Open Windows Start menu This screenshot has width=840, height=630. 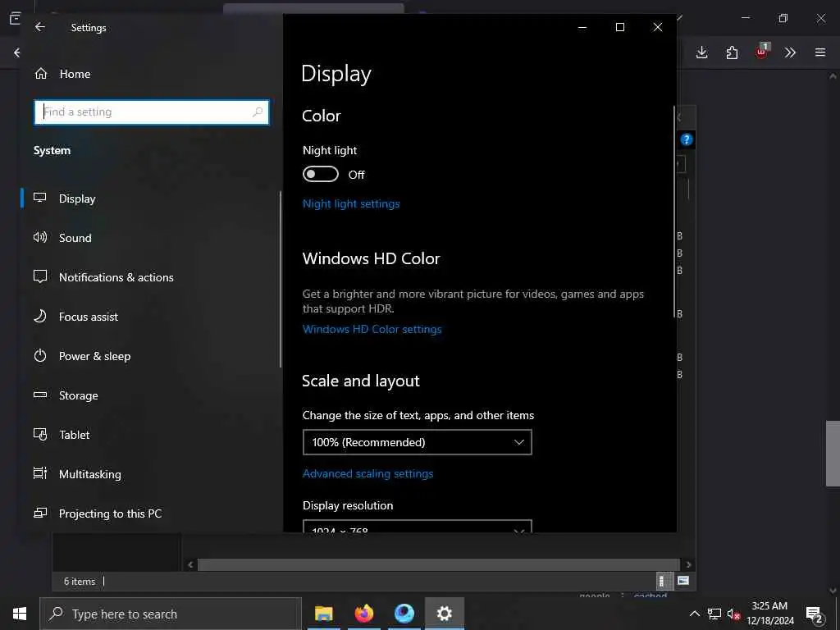20,614
